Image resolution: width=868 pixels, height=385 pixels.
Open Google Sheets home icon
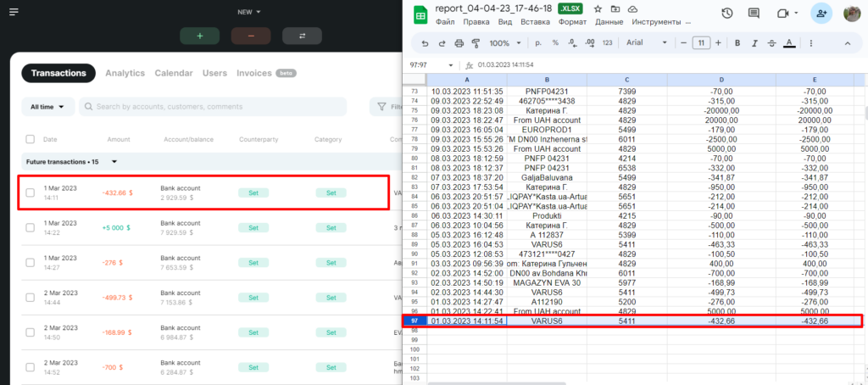(420, 15)
